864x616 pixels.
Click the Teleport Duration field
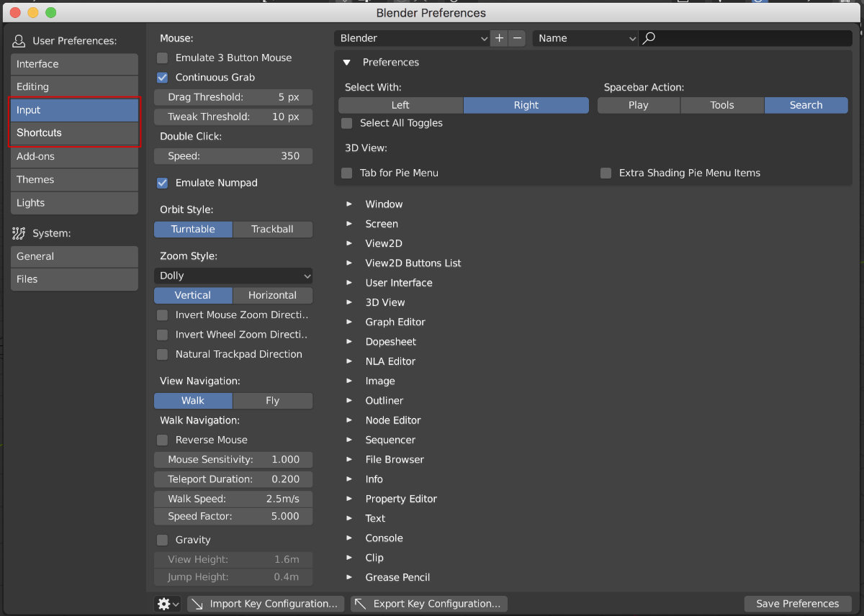click(x=233, y=479)
